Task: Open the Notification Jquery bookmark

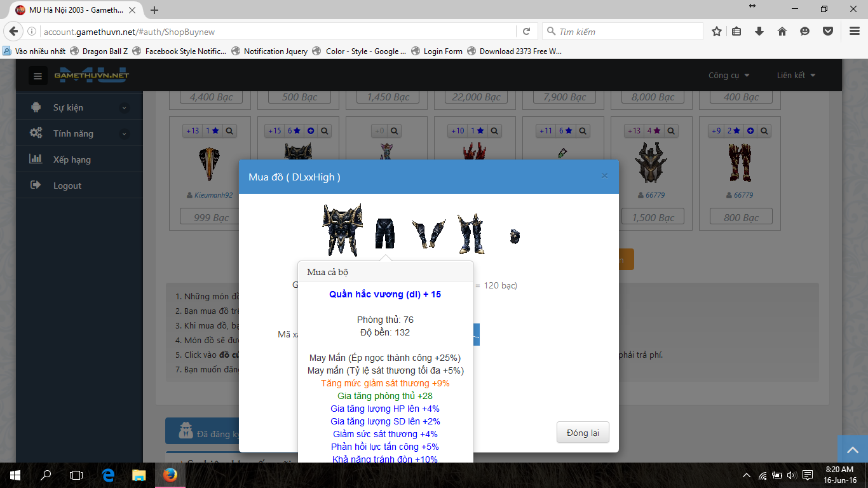Action: [x=270, y=51]
